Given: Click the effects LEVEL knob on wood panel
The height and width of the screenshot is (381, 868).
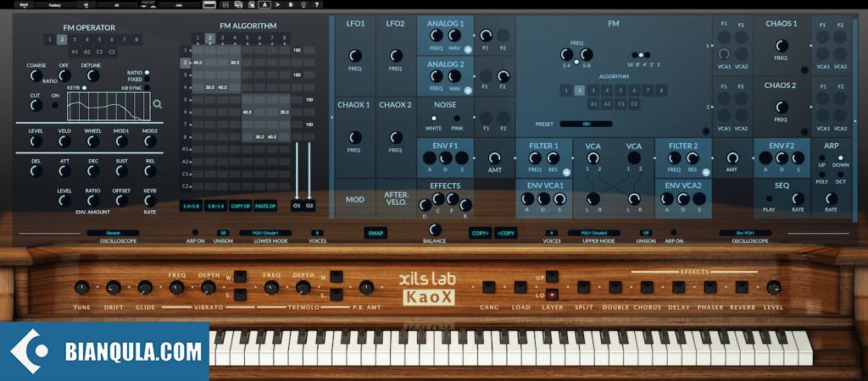Looking at the screenshot, I should (773, 288).
